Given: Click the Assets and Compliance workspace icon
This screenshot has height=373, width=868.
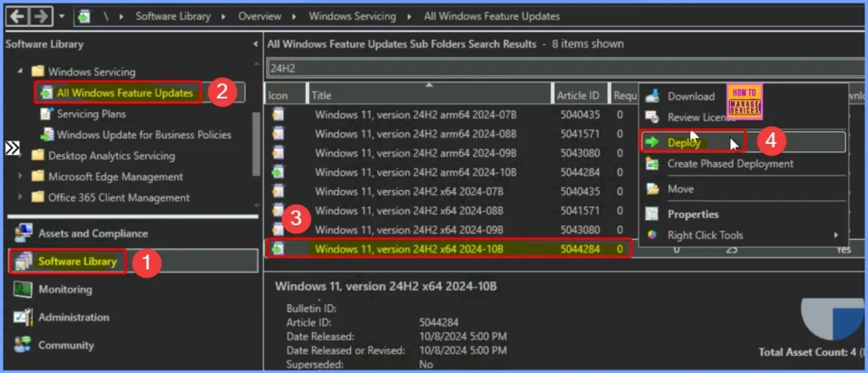Looking at the screenshot, I should 23,233.
